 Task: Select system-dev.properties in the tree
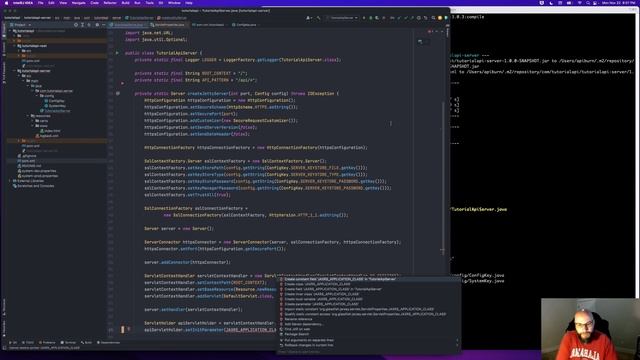[x=37, y=171]
